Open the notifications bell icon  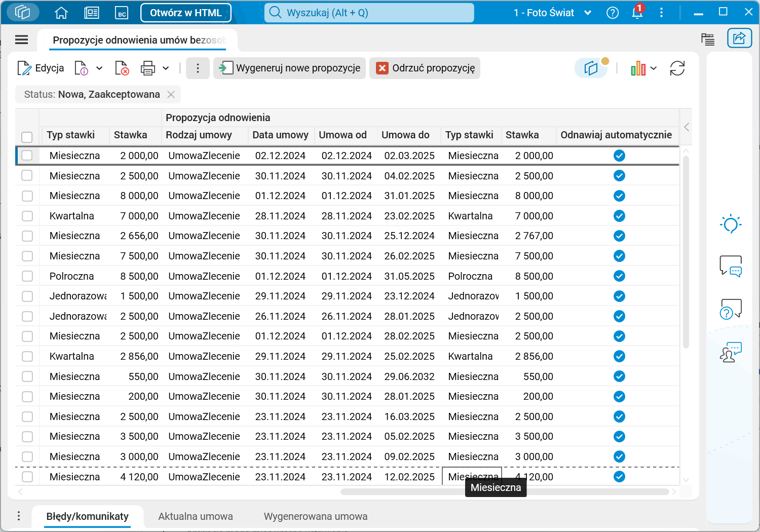point(637,13)
